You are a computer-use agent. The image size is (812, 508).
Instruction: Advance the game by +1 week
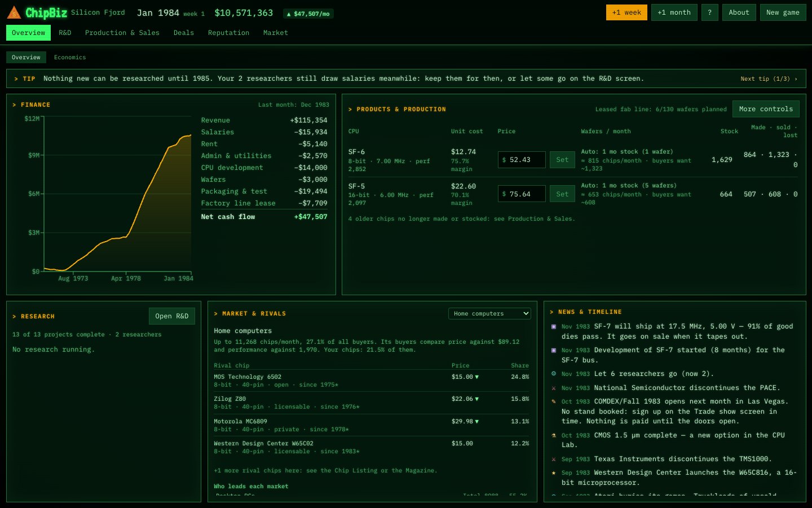point(626,12)
